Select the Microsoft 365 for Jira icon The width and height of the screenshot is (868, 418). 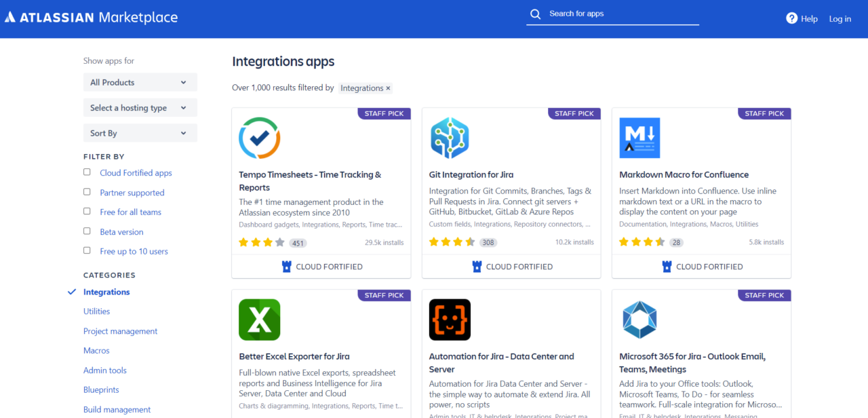[x=639, y=320]
